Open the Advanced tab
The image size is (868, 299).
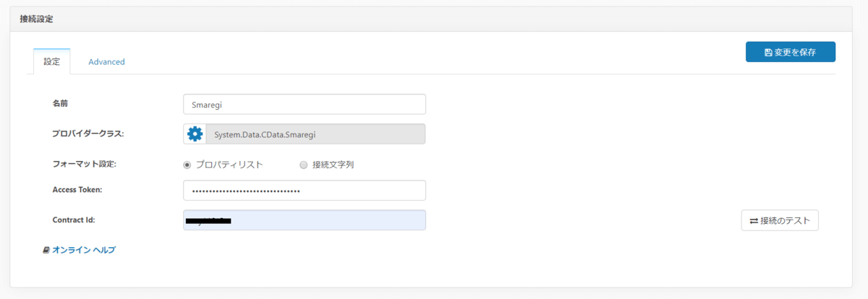106,62
